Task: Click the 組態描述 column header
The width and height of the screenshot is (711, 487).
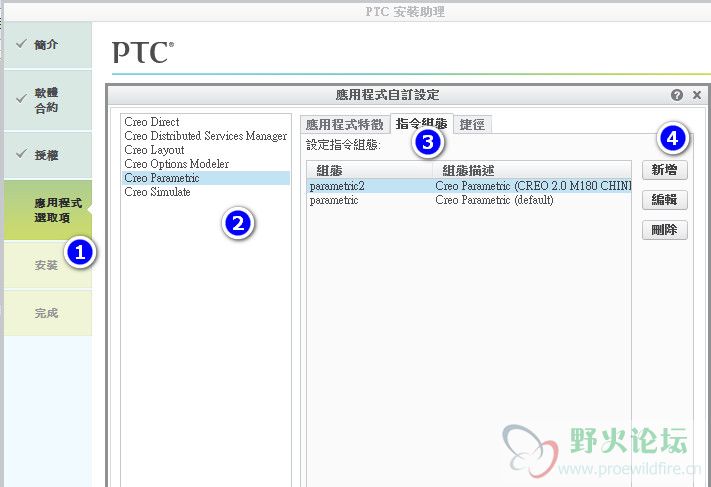Action: click(x=531, y=170)
